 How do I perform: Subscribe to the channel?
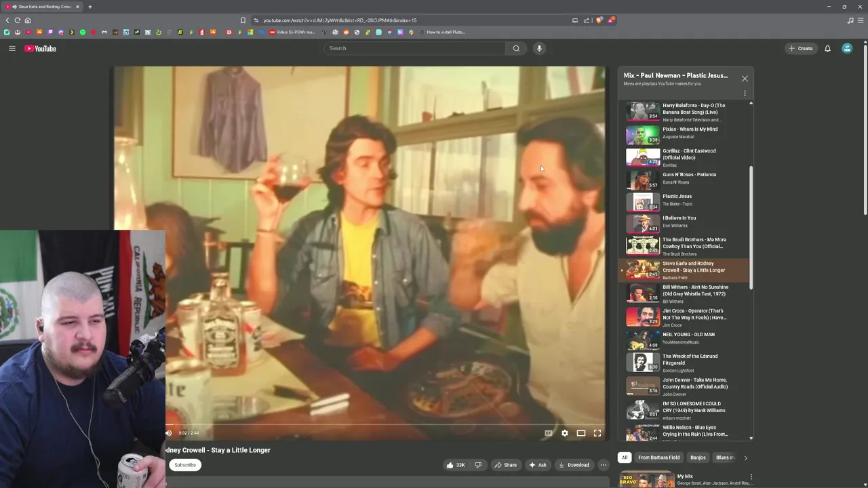[x=185, y=465]
